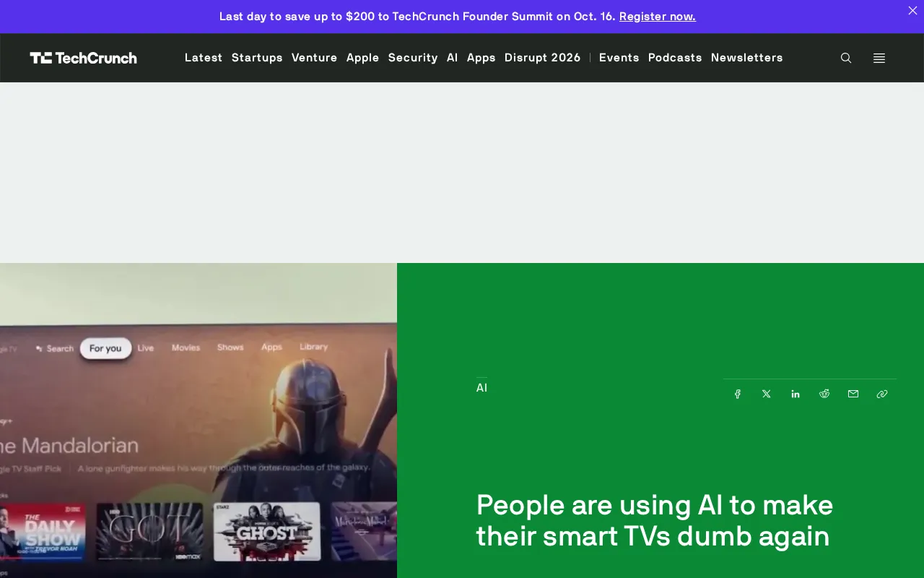The height and width of the screenshot is (578, 924).
Task: Open the Podcasts nav link
Action: coord(675,58)
